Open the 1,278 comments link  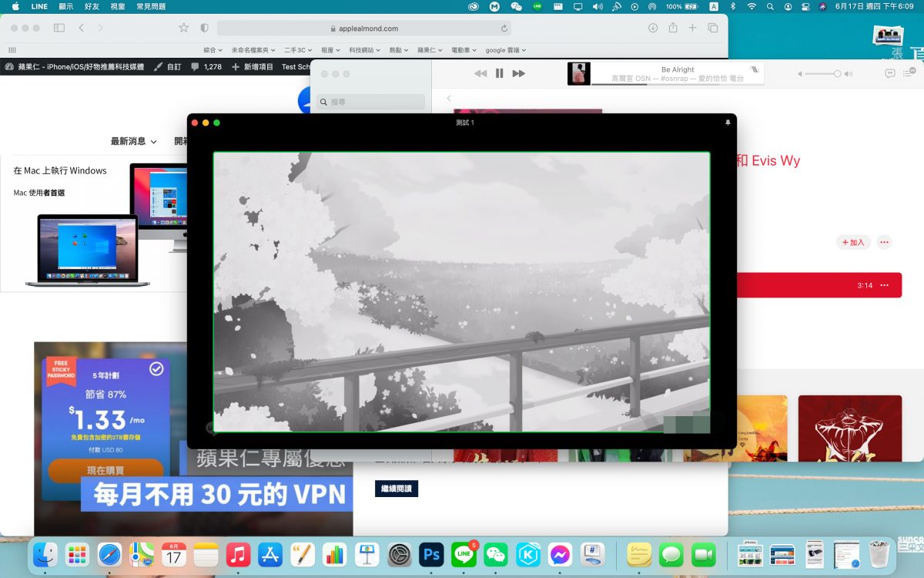pyautogui.click(x=206, y=67)
